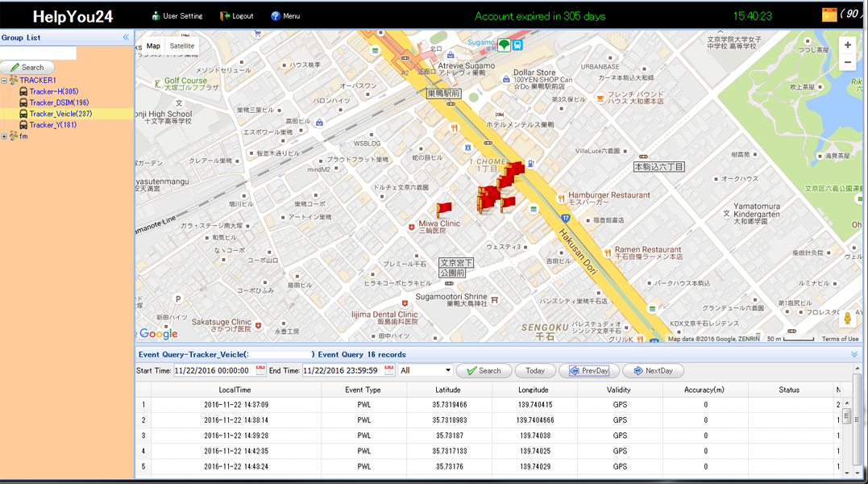Screen dimensions: 868x484
Task: Collapse the TRACKER1 group node
Action: [4, 81]
